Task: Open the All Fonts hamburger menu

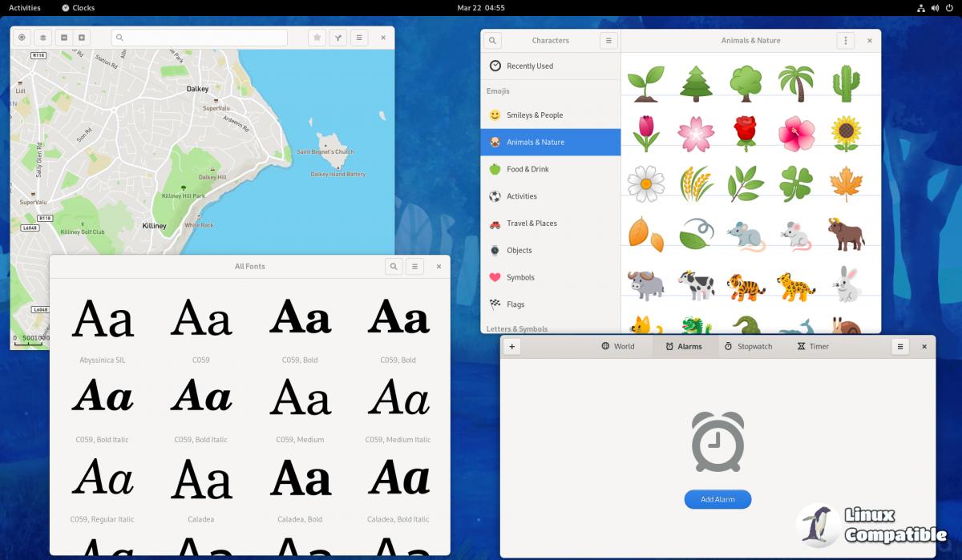Action: click(x=414, y=266)
